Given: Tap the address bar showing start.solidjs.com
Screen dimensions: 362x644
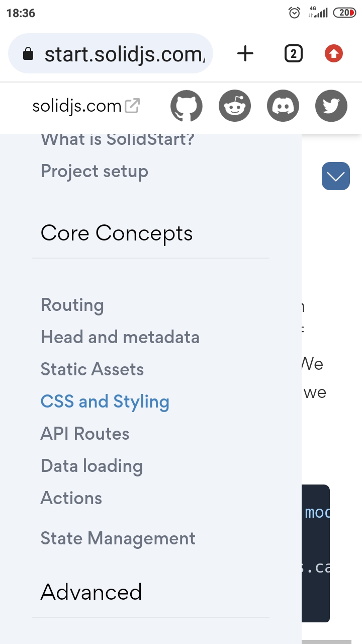Looking at the screenshot, I should pos(126,53).
